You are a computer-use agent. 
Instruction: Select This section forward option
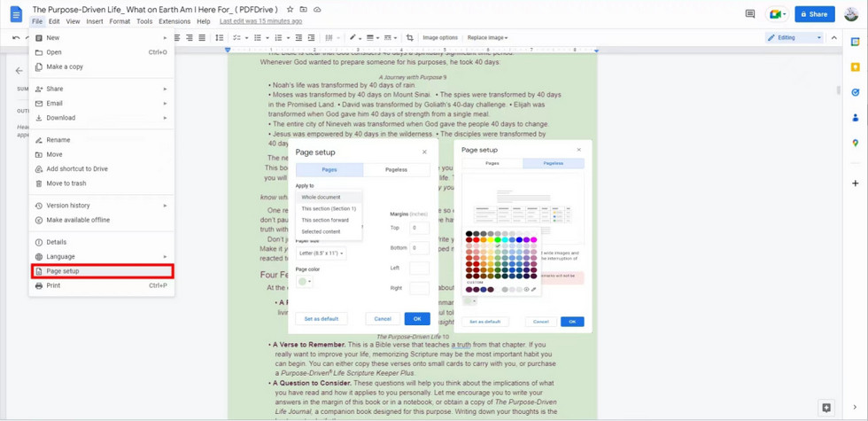click(329, 220)
